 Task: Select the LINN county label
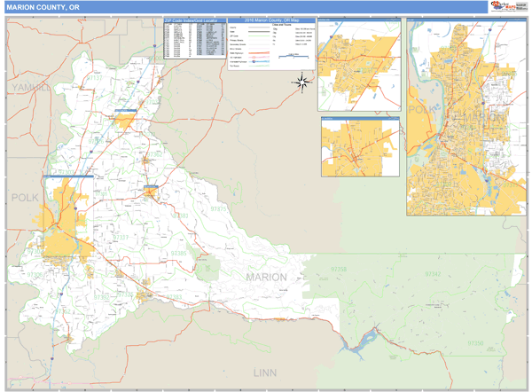tap(265, 373)
